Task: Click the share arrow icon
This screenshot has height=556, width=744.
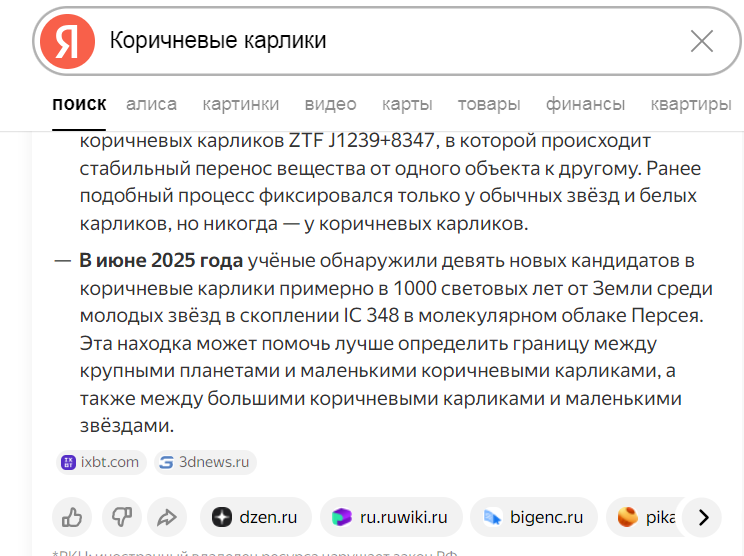Action: tap(167, 517)
